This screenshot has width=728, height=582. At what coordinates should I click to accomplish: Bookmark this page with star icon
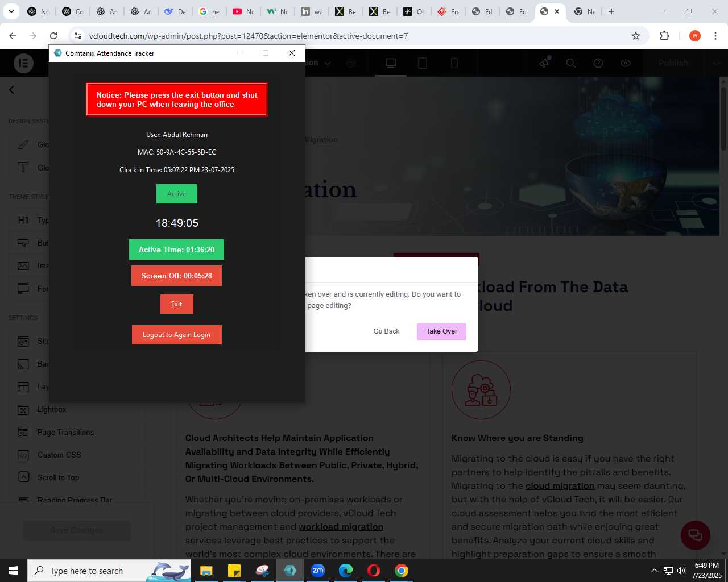(636, 36)
